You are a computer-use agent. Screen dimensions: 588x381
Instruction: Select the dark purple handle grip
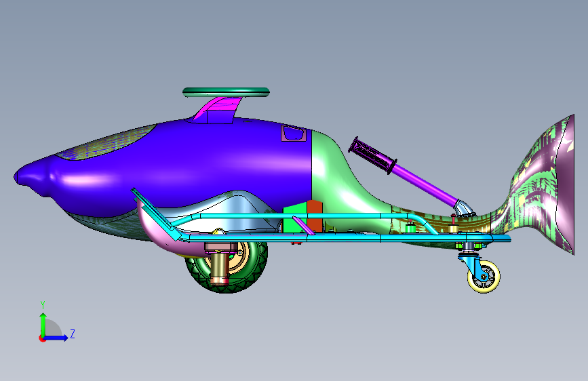[x=373, y=155]
